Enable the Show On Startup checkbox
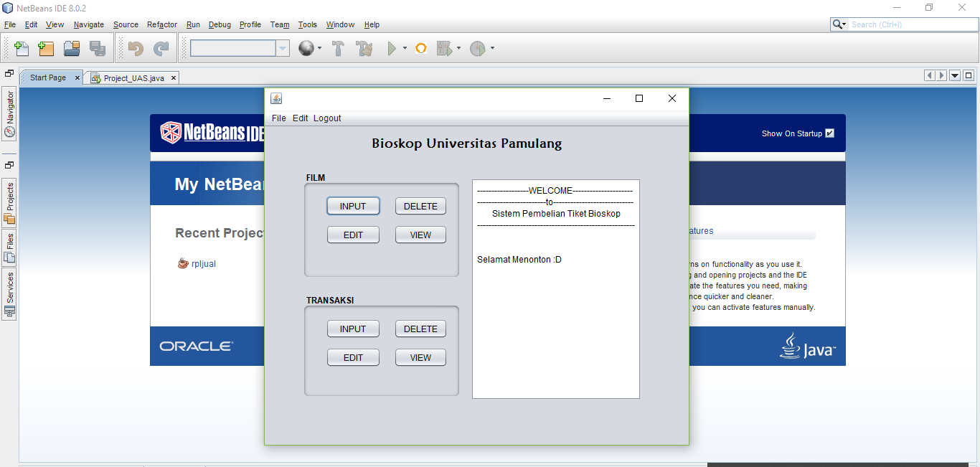This screenshot has width=980, height=467. click(x=829, y=133)
